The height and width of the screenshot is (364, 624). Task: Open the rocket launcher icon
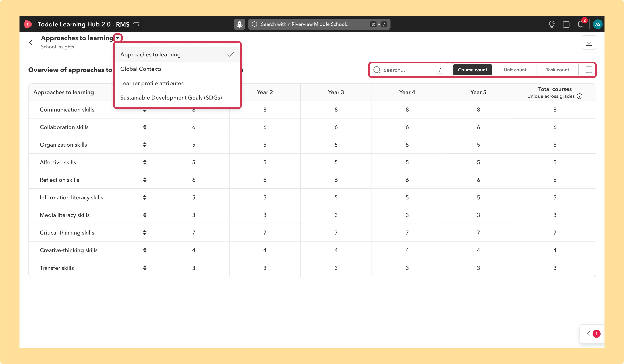click(x=239, y=24)
